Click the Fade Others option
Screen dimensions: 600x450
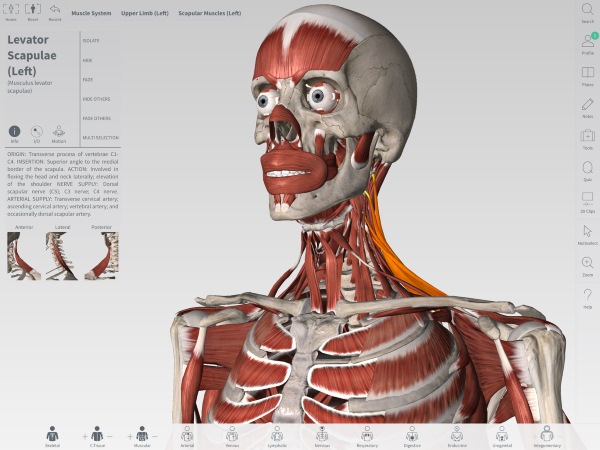97,118
